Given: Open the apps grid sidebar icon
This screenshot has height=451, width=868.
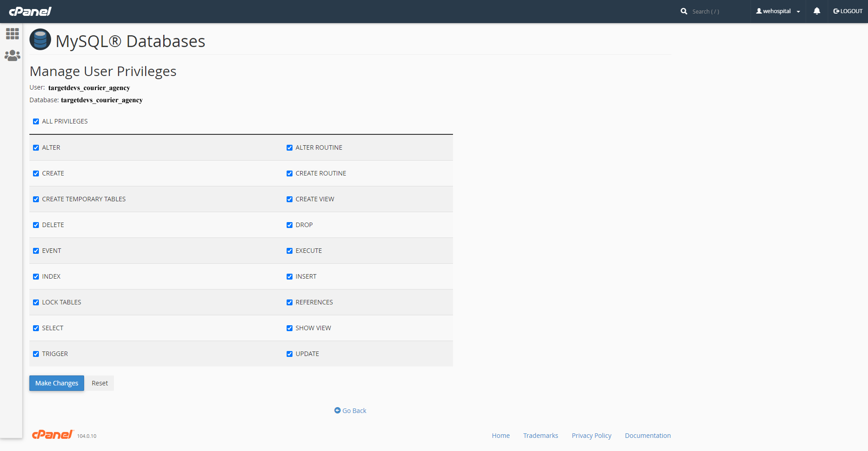Looking at the screenshot, I should coord(12,34).
